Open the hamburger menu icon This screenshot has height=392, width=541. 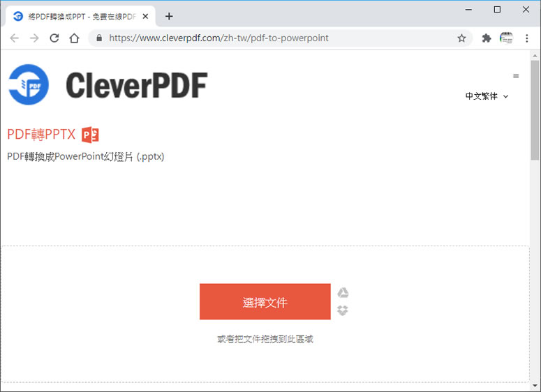[516, 76]
